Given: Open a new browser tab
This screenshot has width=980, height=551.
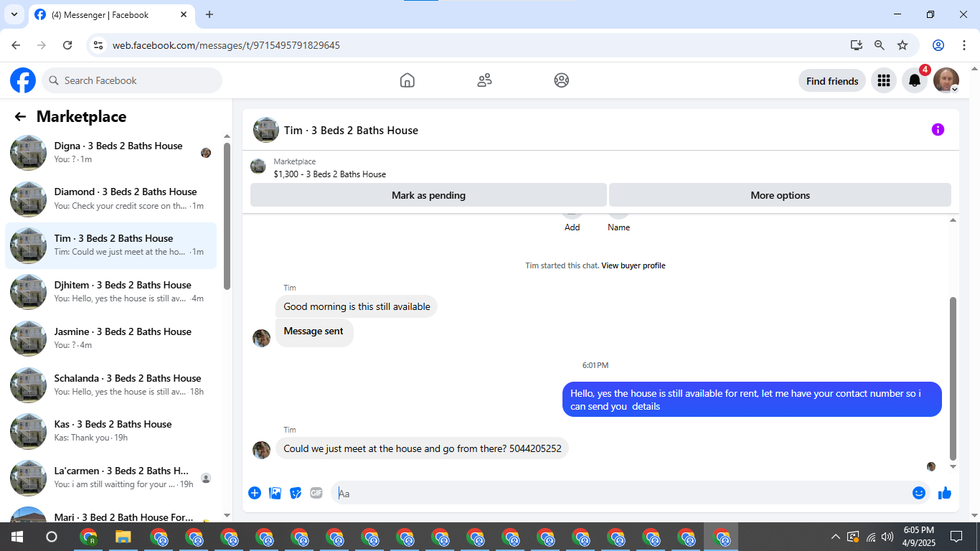Looking at the screenshot, I should coord(209,14).
